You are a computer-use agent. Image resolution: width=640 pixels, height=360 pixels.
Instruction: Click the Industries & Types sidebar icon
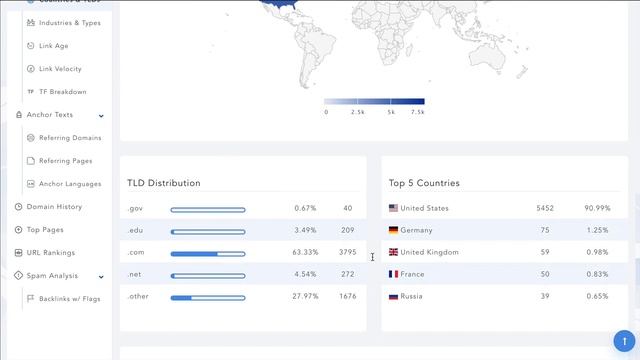tap(31, 23)
